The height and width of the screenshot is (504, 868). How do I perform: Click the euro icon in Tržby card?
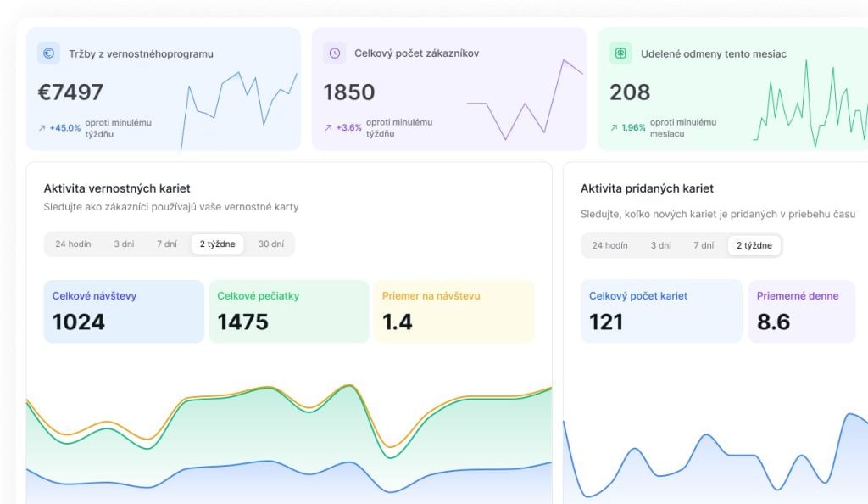[x=48, y=53]
